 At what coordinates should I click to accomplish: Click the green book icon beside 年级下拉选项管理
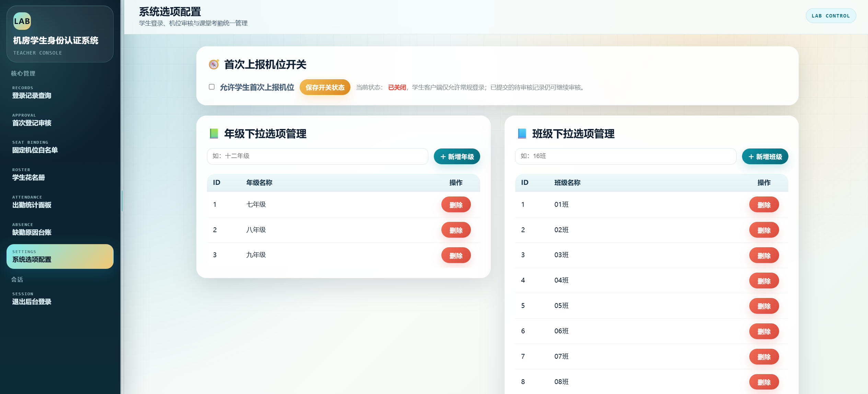(214, 133)
